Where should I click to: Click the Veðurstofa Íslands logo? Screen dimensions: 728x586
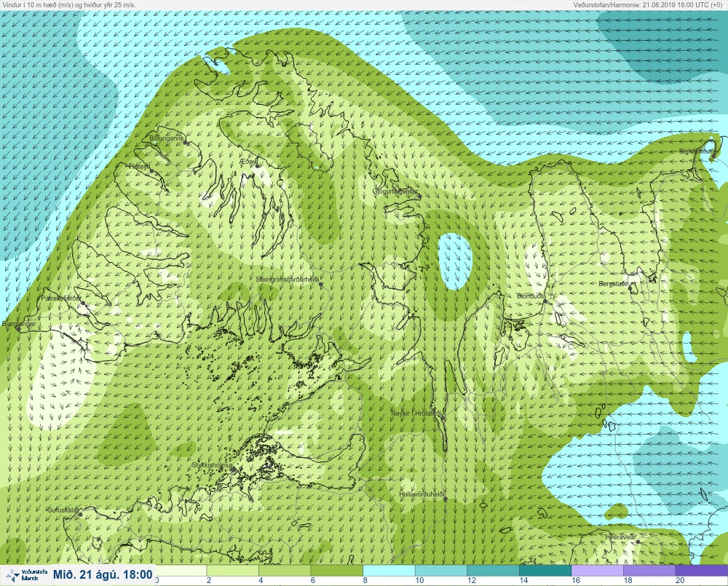click(x=26, y=575)
